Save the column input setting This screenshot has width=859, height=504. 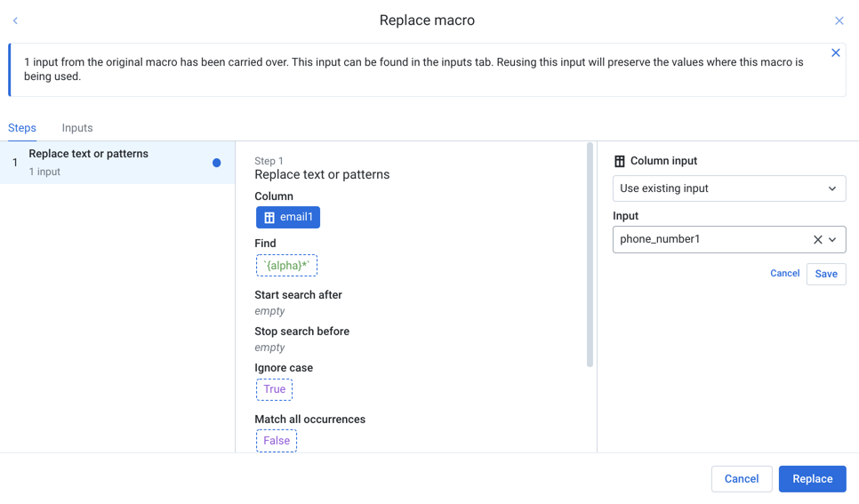[x=825, y=274]
